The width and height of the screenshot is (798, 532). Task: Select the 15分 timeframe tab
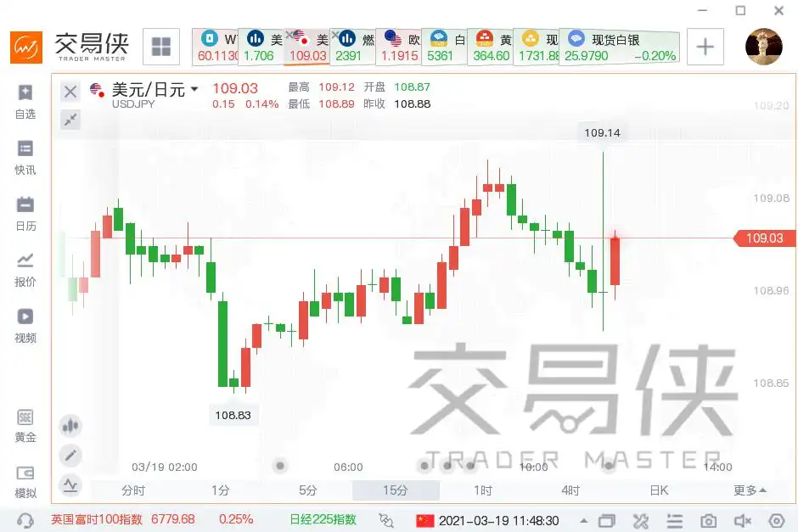[396, 490]
